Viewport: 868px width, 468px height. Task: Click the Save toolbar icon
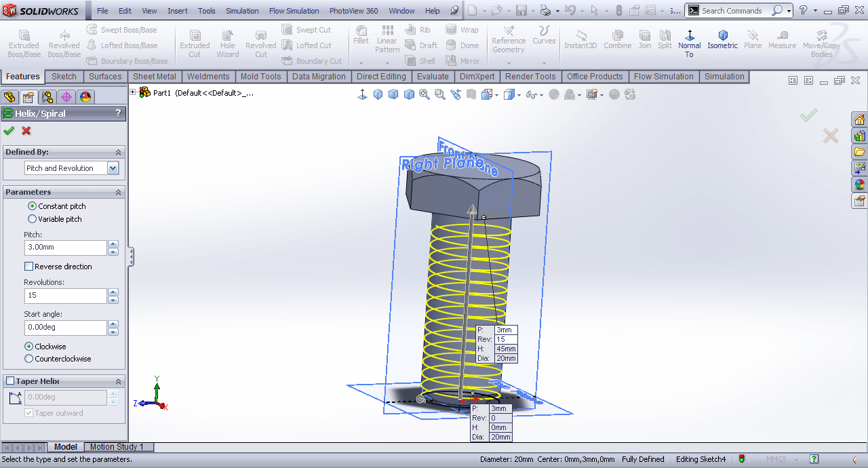point(521,10)
